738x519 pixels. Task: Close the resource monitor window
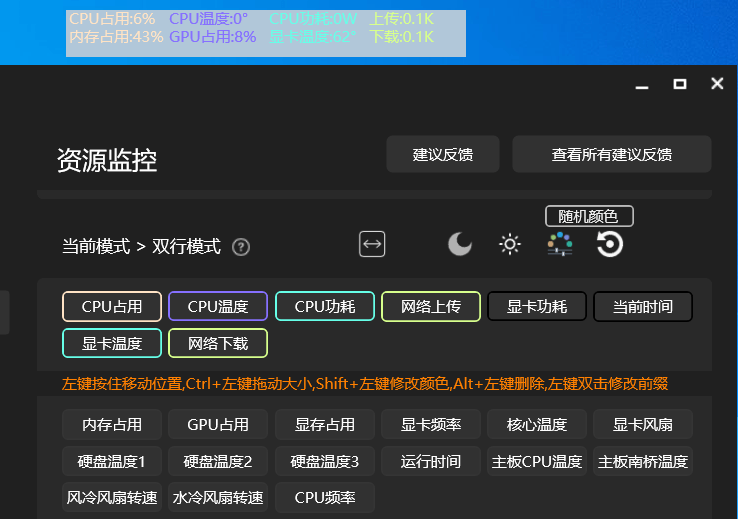[717, 84]
